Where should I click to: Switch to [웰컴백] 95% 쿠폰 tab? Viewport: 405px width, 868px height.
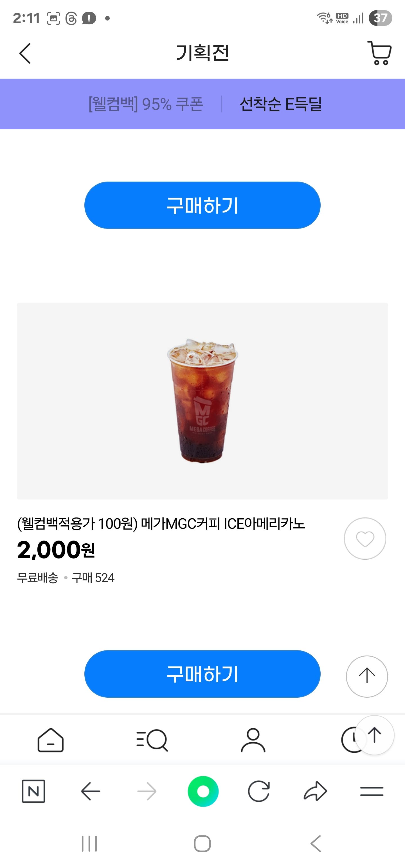point(146,104)
